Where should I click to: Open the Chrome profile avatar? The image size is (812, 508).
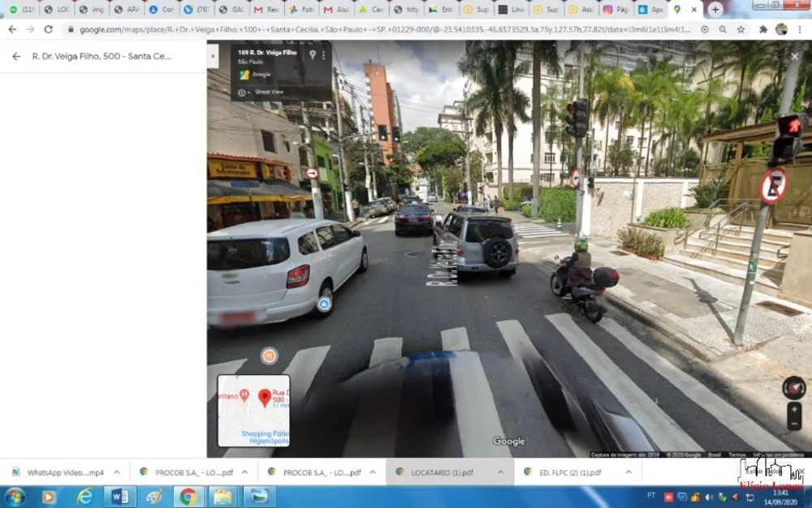(x=781, y=30)
